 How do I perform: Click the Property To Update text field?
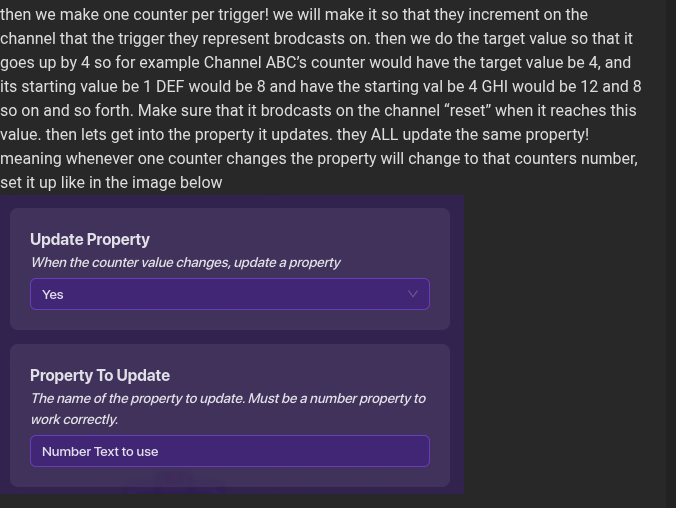click(229, 451)
